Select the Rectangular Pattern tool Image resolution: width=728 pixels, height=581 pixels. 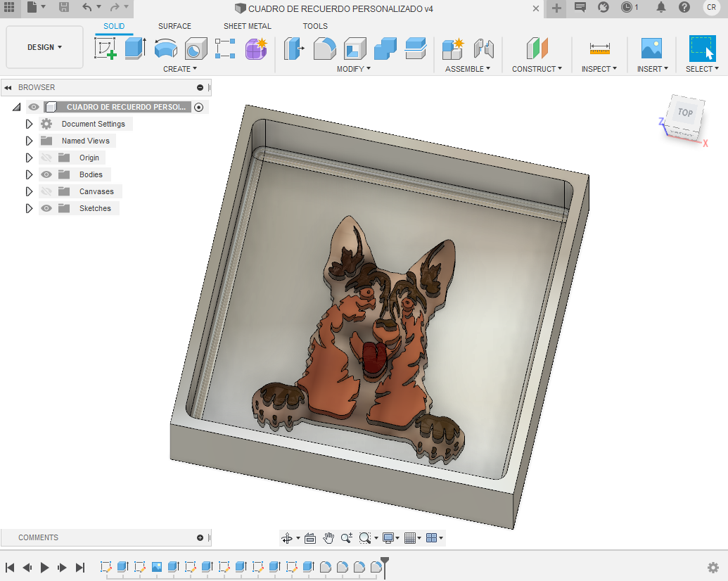225,49
